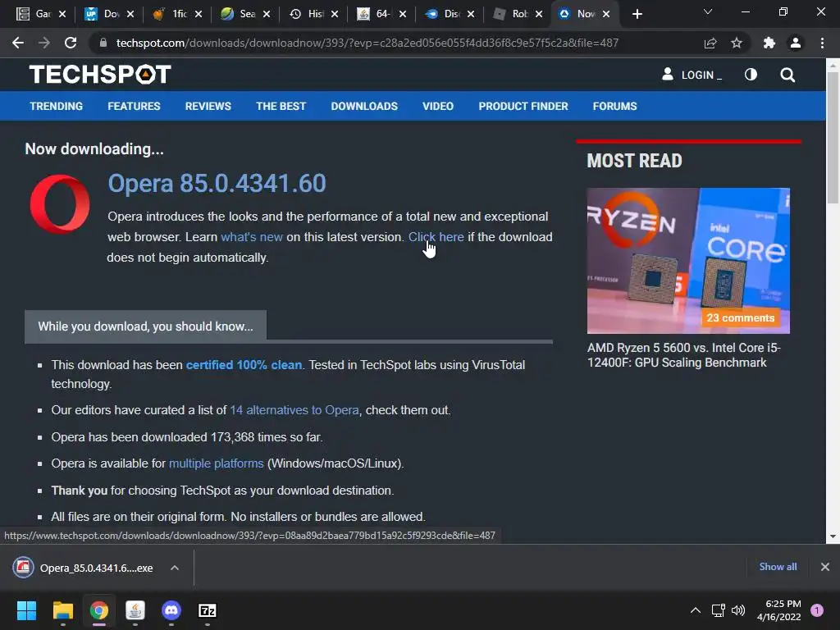Open REVIEWS nav menu
Viewport: 840px width, 630px height.
(208, 106)
